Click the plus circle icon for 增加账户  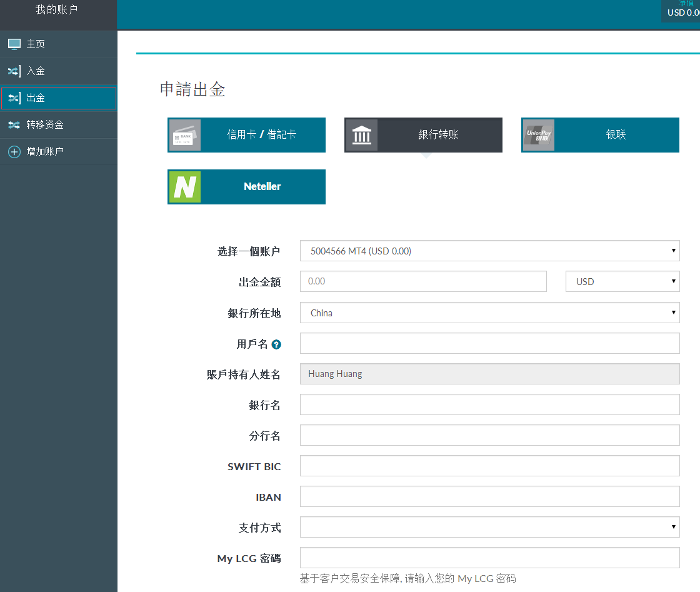point(14,152)
